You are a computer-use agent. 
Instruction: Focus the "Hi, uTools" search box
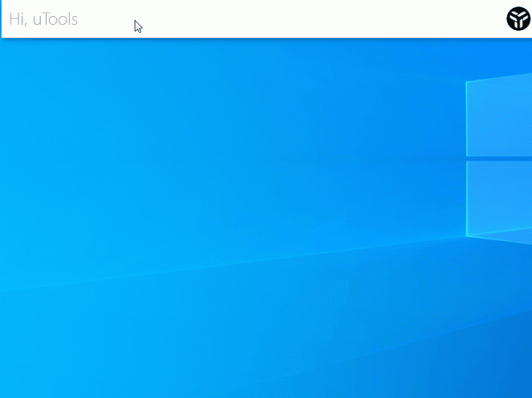pyautogui.click(x=253, y=19)
